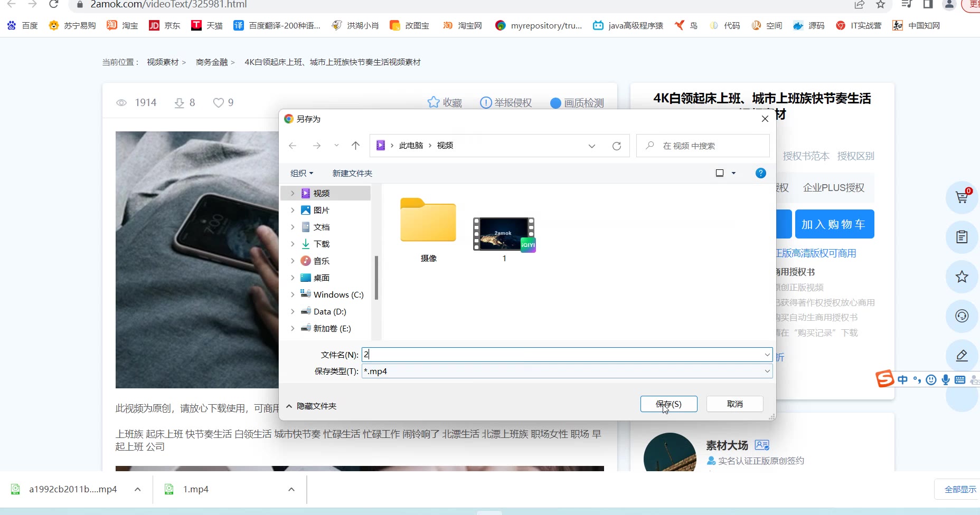Click the edit pencil icon on right sidebar
The width and height of the screenshot is (980, 515).
coord(962,356)
